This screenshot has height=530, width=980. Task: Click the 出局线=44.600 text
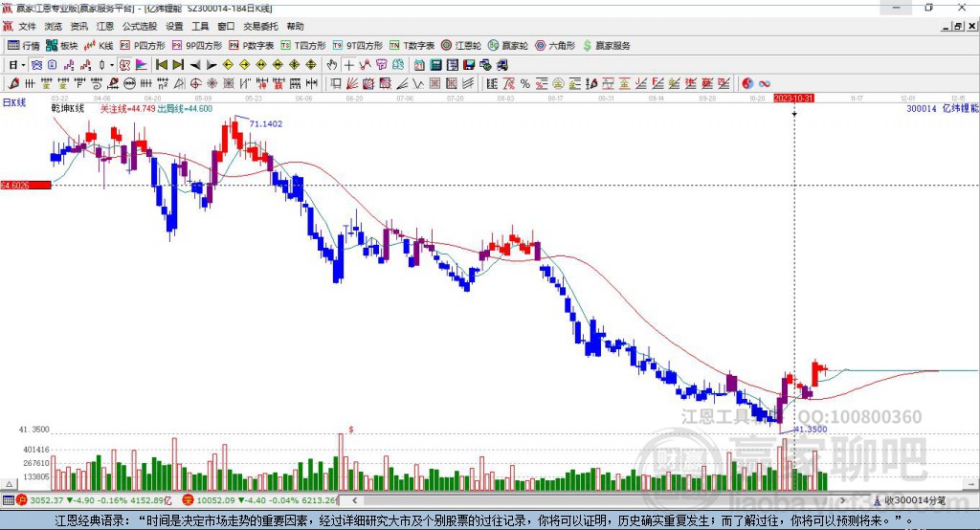185,109
